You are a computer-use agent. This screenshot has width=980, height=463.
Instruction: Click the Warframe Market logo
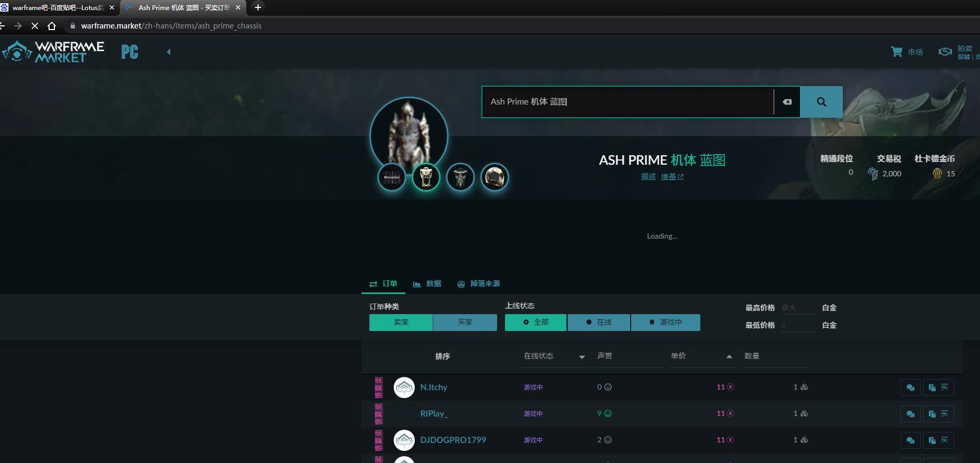(53, 52)
